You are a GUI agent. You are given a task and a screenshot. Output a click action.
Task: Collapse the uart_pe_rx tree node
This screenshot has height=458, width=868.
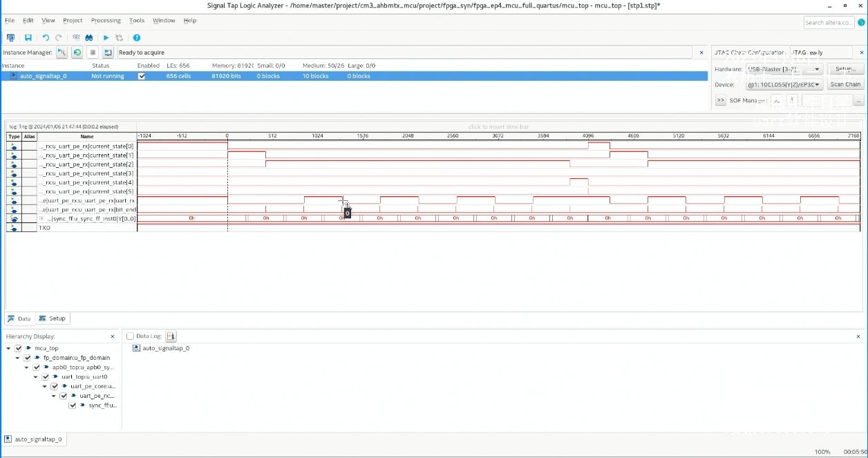(53, 396)
